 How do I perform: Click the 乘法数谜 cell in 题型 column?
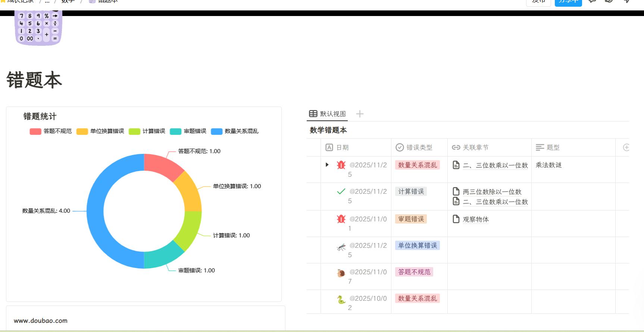coord(548,165)
